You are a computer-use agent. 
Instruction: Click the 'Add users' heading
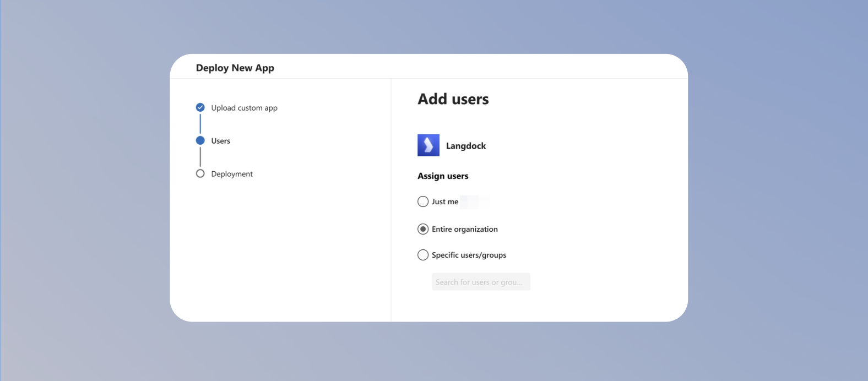point(453,99)
